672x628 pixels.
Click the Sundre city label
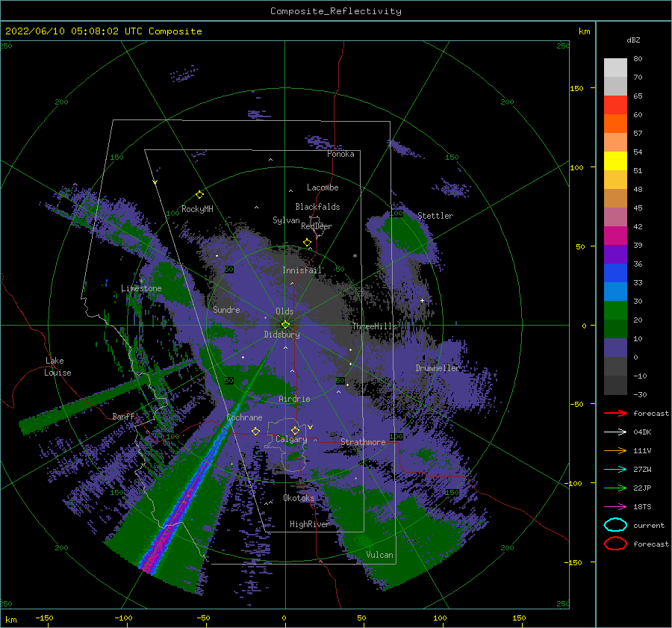[226, 309]
